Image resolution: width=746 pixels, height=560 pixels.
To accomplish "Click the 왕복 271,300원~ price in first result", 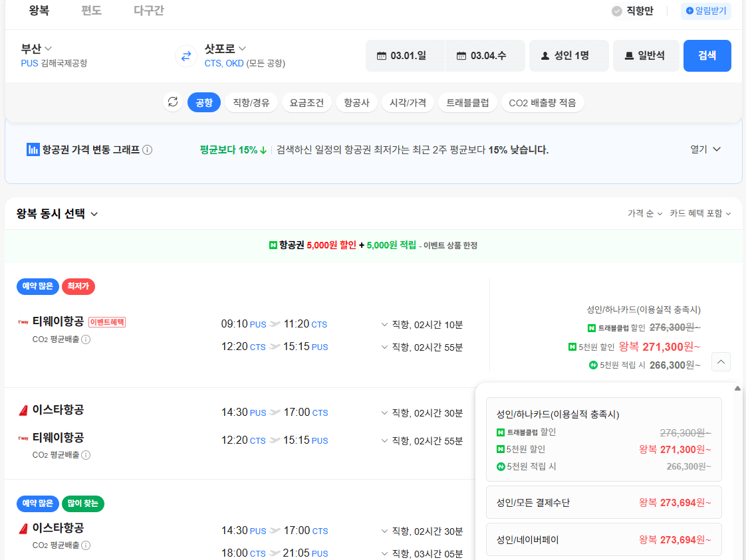I will pyautogui.click(x=660, y=347).
